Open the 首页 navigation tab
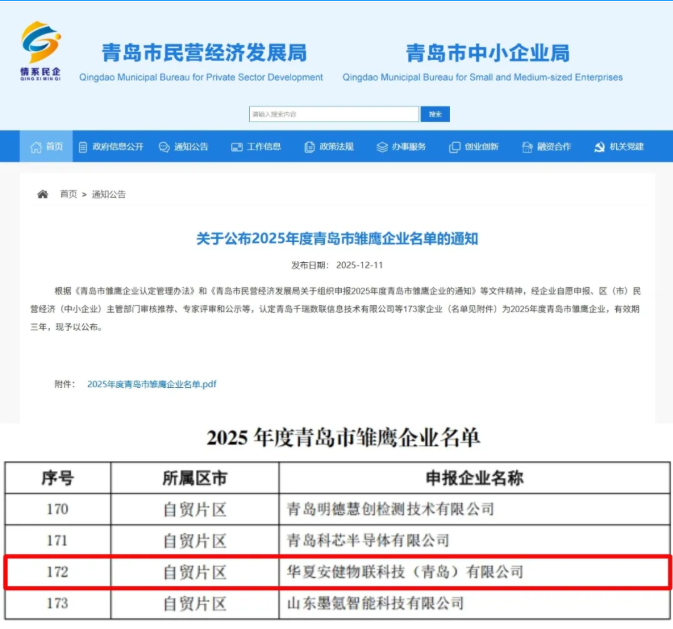 point(47,147)
